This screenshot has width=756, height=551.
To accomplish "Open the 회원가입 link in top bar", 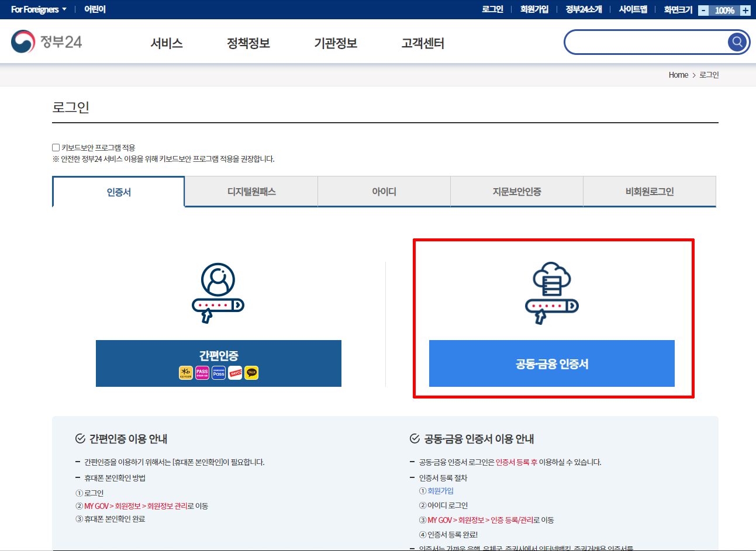I will pos(534,9).
